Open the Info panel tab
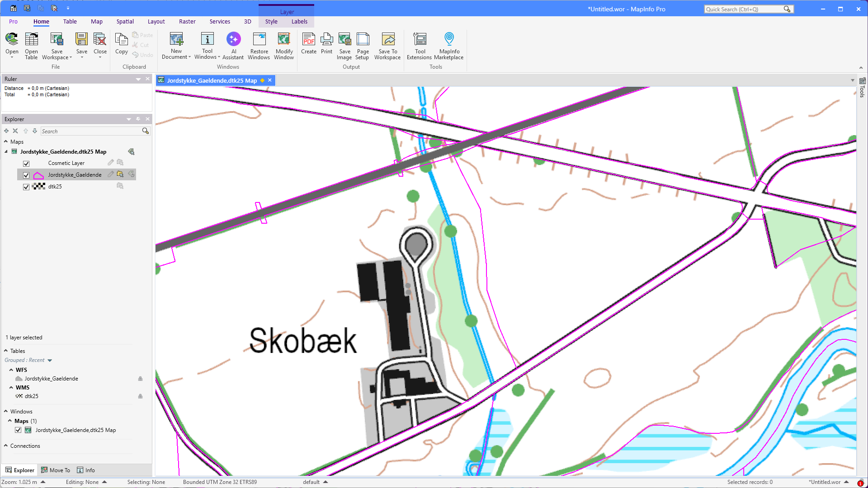Image resolution: width=868 pixels, height=488 pixels. (x=86, y=470)
